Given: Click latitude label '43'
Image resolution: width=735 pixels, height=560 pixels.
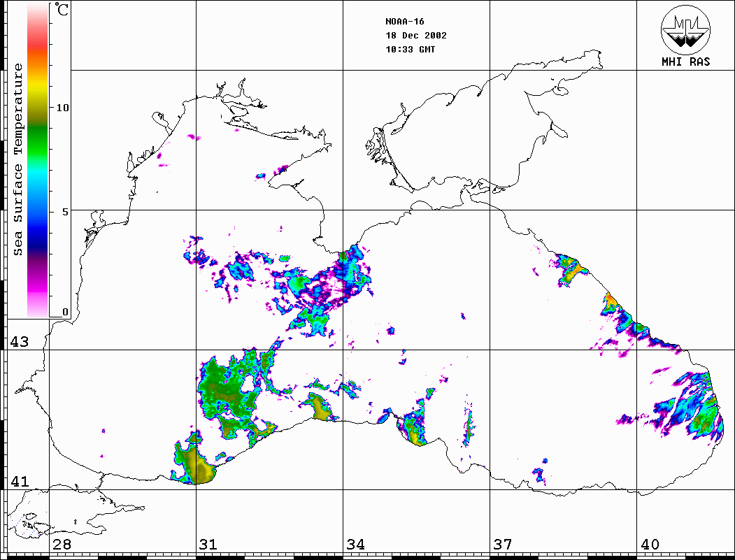Looking at the screenshot, I should tap(19, 342).
